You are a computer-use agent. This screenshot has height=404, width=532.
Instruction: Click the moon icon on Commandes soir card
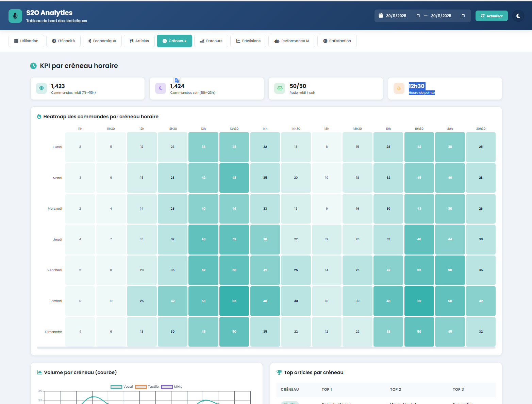pos(160,88)
